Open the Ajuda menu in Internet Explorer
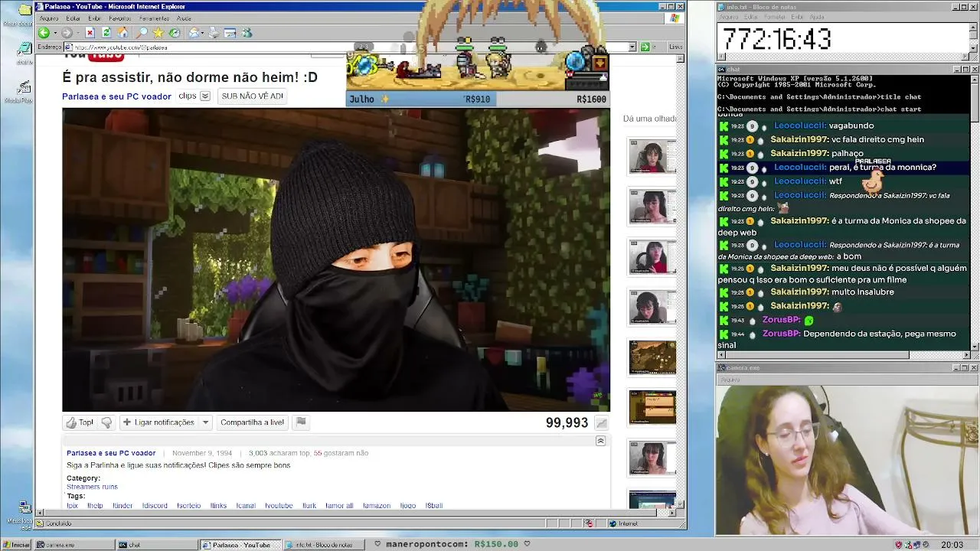This screenshot has height=551, width=980. 185,18
